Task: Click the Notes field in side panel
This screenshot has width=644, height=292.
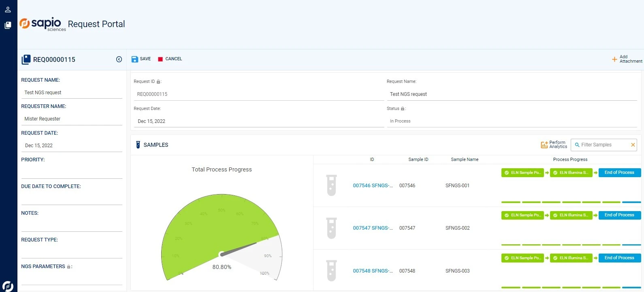Action: coord(72,226)
